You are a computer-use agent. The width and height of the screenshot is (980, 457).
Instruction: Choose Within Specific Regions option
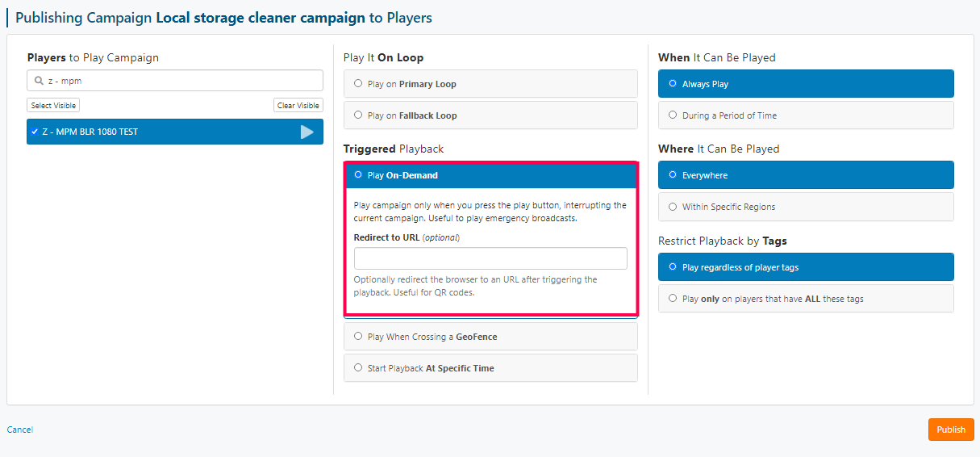pyautogui.click(x=806, y=207)
